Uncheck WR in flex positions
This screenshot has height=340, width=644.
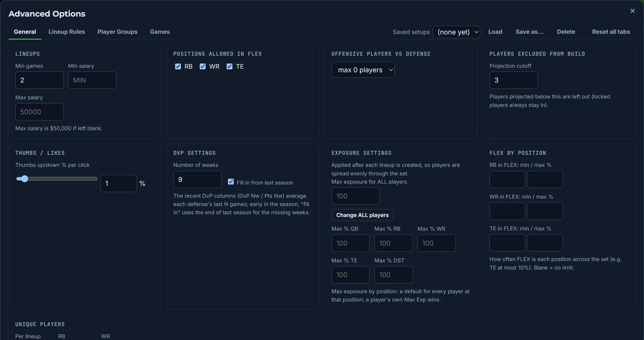(x=203, y=66)
